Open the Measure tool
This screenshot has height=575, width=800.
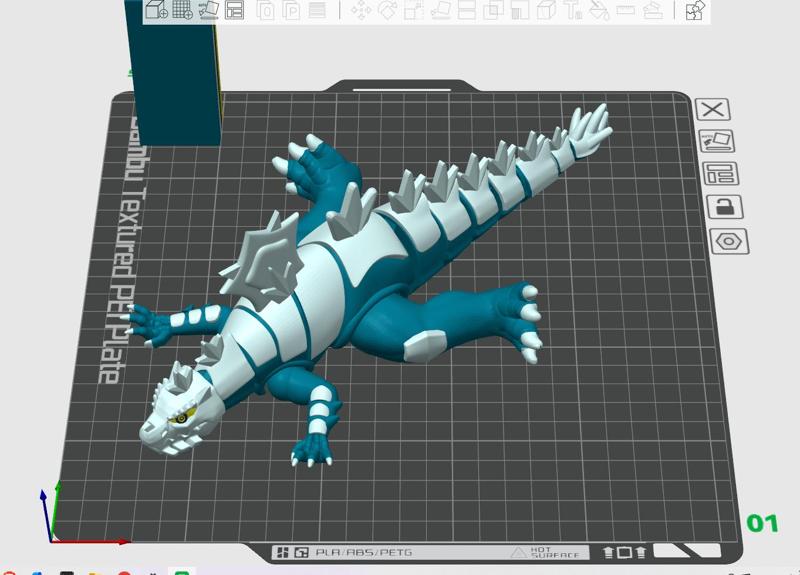point(627,11)
